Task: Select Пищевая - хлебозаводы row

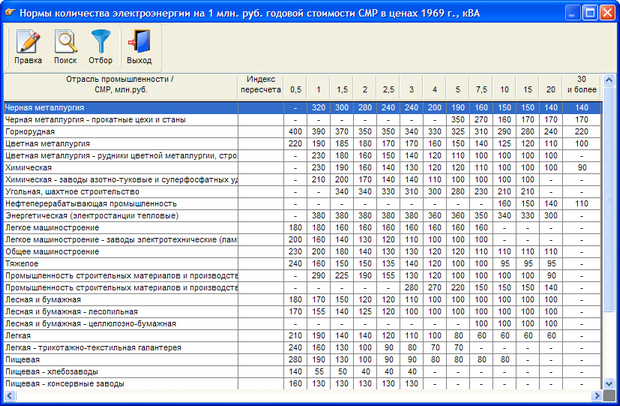Action: point(302,372)
